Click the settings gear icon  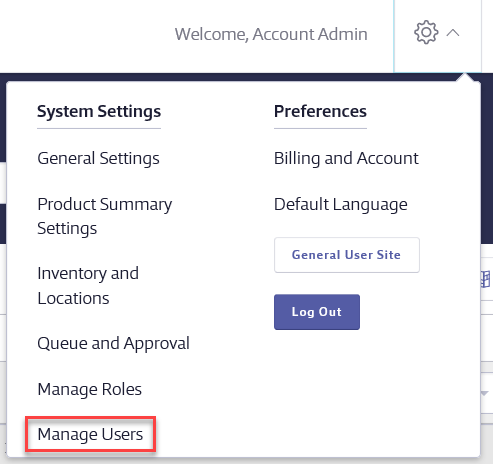pyautogui.click(x=426, y=33)
